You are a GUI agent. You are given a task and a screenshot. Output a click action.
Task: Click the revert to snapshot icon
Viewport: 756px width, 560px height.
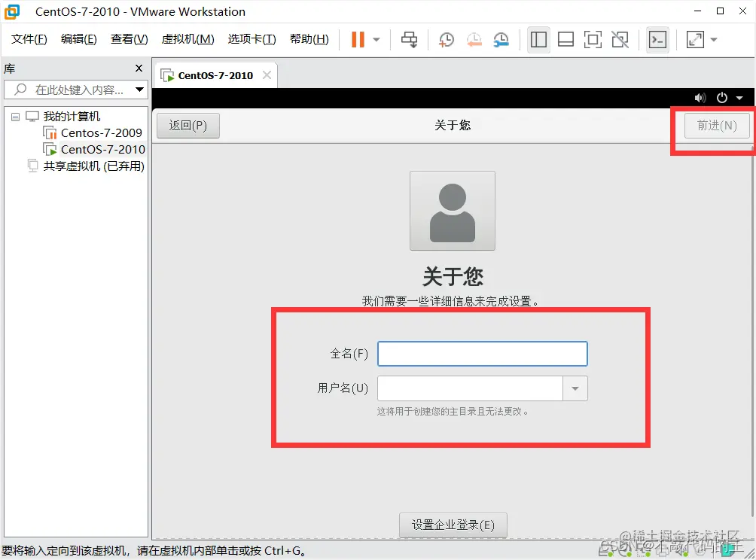click(x=474, y=40)
